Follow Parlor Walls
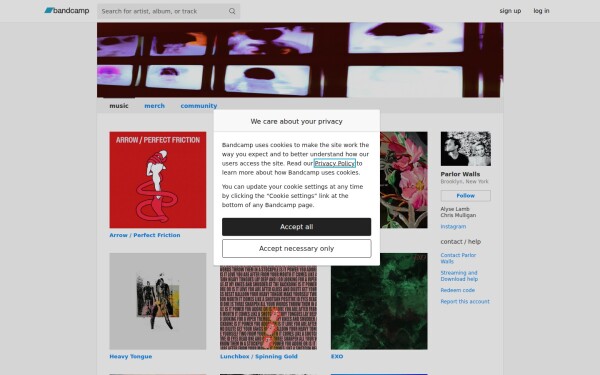Image resolution: width=600 pixels, height=375 pixels. 465,196
